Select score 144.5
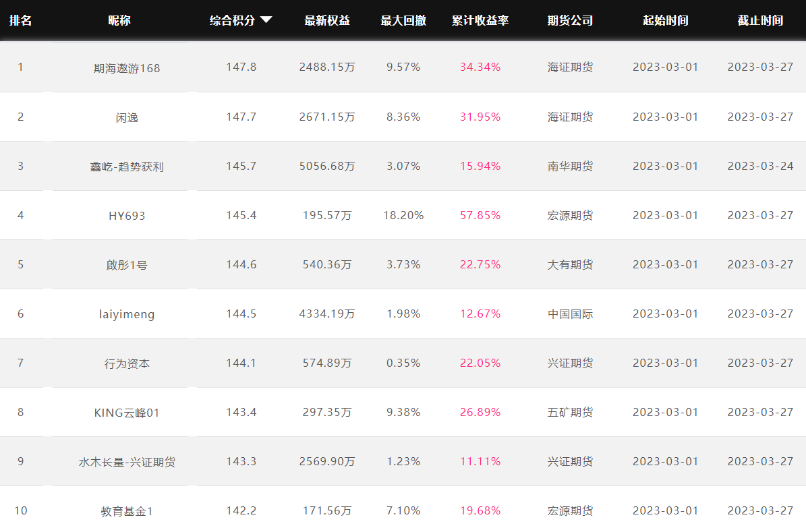 pyautogui.click(x=241, y=314)
